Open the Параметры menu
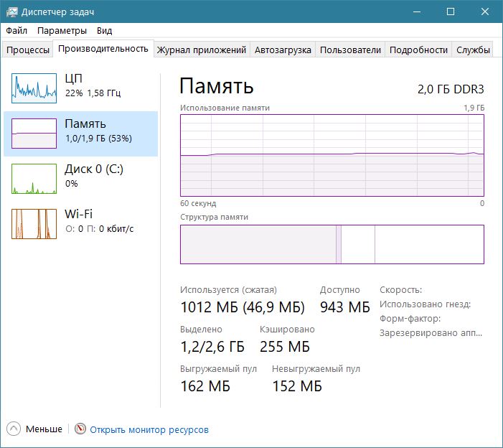 (62, 31)
